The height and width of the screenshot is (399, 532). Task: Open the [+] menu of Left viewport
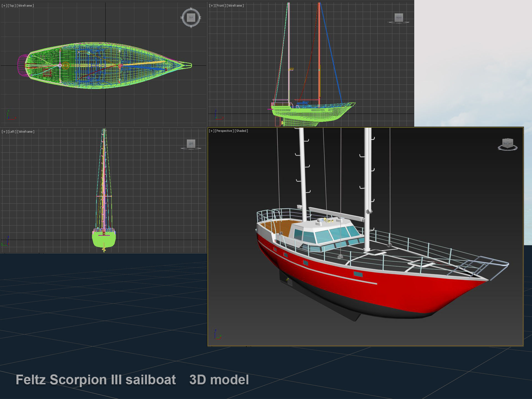coord(4,132)
